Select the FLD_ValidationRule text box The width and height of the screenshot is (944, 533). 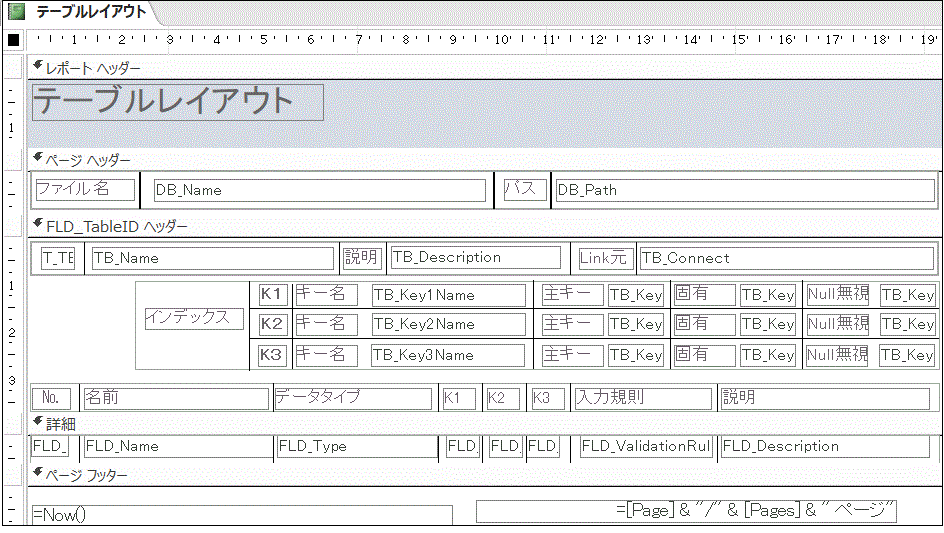tap(646, 447)
